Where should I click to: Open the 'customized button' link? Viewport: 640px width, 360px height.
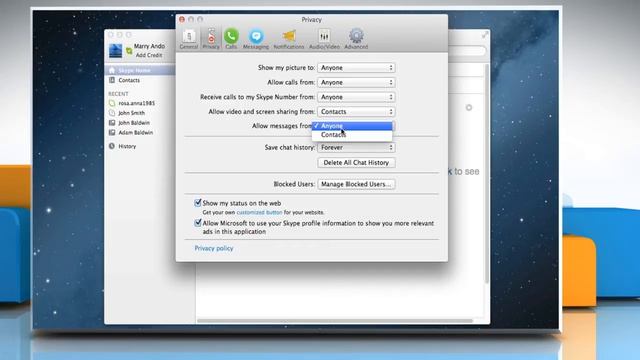coord(259,213)
